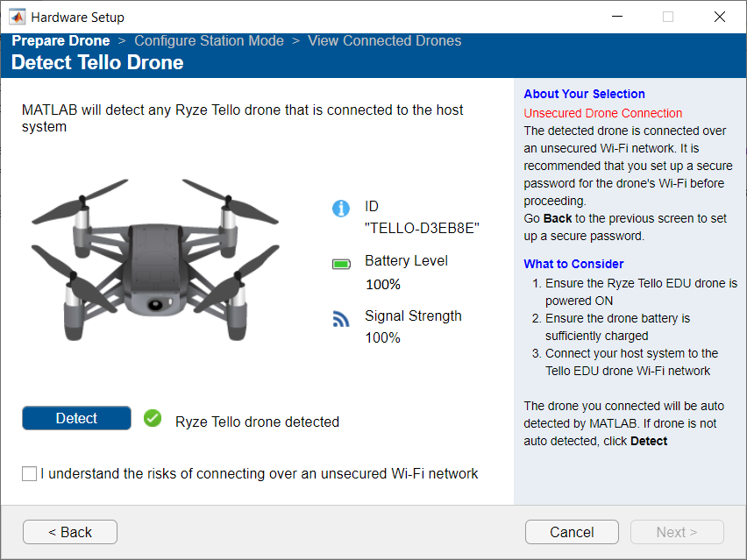Viewport: 747px width, 560px height.
Task: Enable the unsecured Wi-Fi risks checkbox
Action: (x=30, y=474)
